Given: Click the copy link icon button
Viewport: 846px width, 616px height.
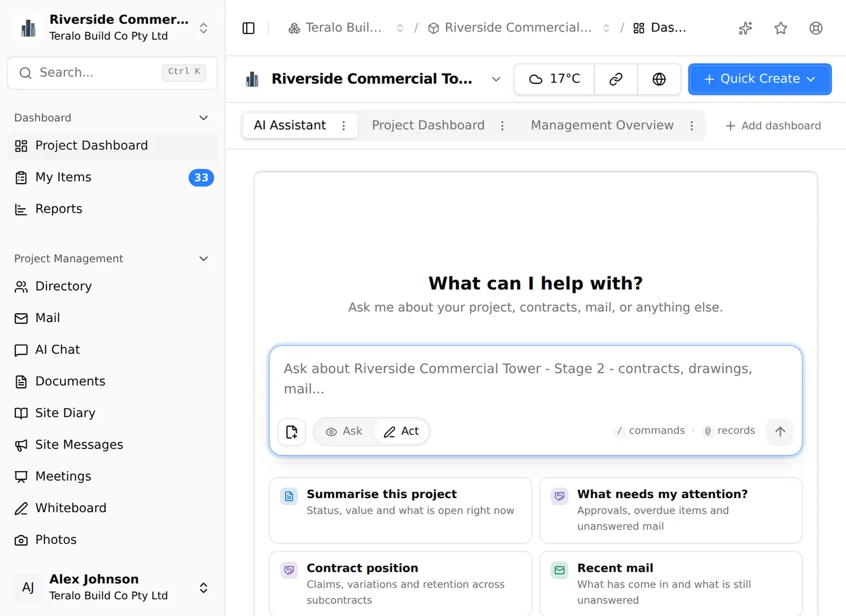Looking at the screenshot, I should [616, 79].
